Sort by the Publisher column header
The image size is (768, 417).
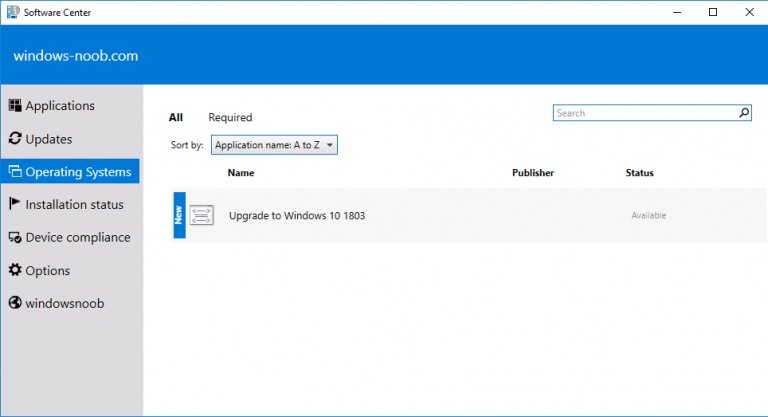click(533, 173)
